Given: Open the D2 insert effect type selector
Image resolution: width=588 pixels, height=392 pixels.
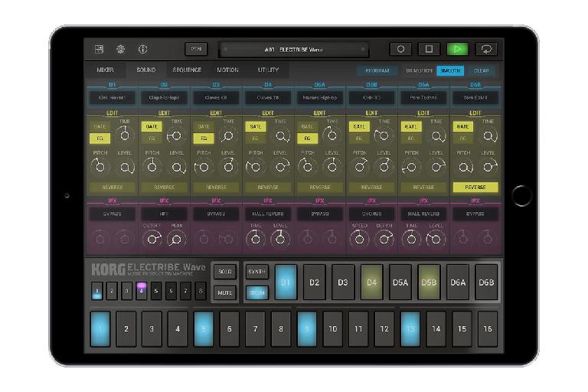Looking at the screenshot, I should click(164, 214).
